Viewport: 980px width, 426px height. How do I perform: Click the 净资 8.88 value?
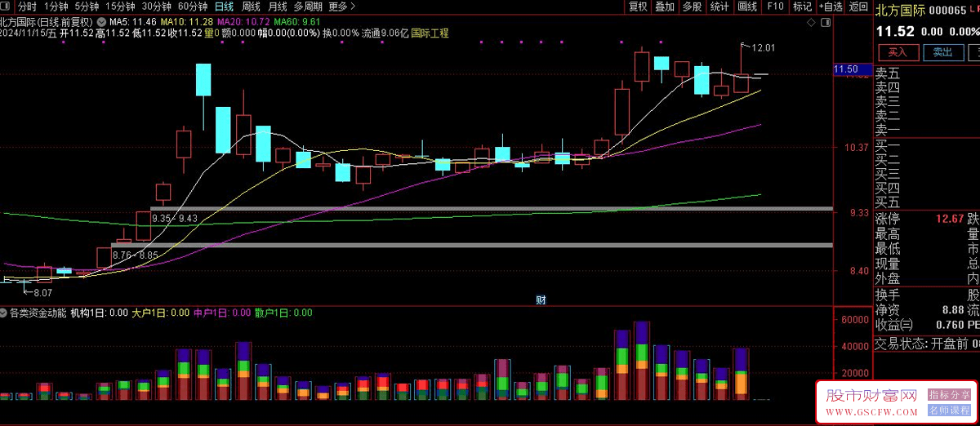pos(953,310)
